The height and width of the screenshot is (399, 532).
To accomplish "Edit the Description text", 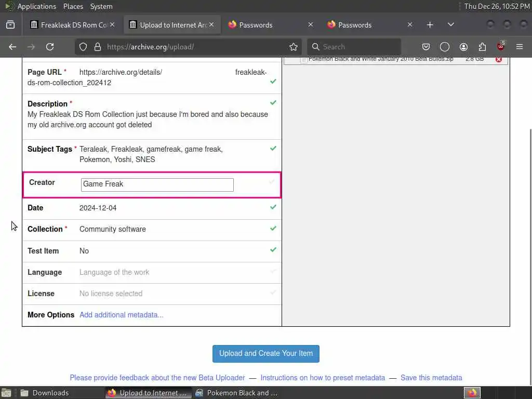I will pos(148,119).
